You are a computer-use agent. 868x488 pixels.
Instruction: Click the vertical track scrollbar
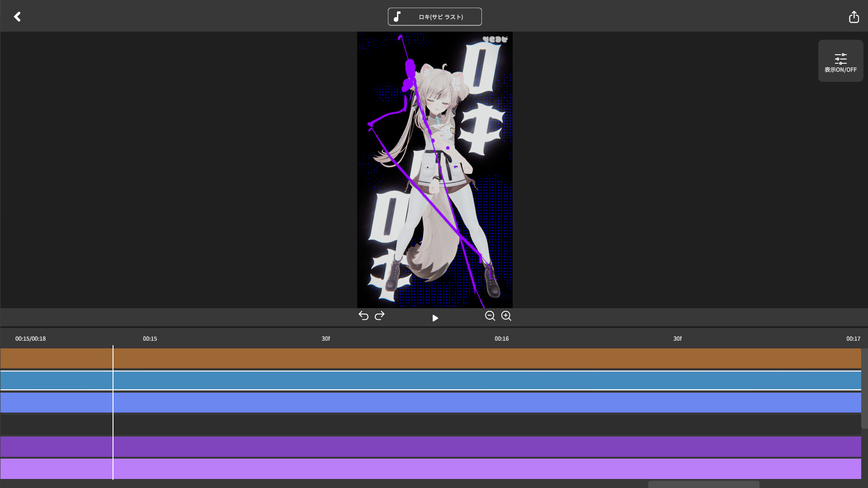(864, 389)
